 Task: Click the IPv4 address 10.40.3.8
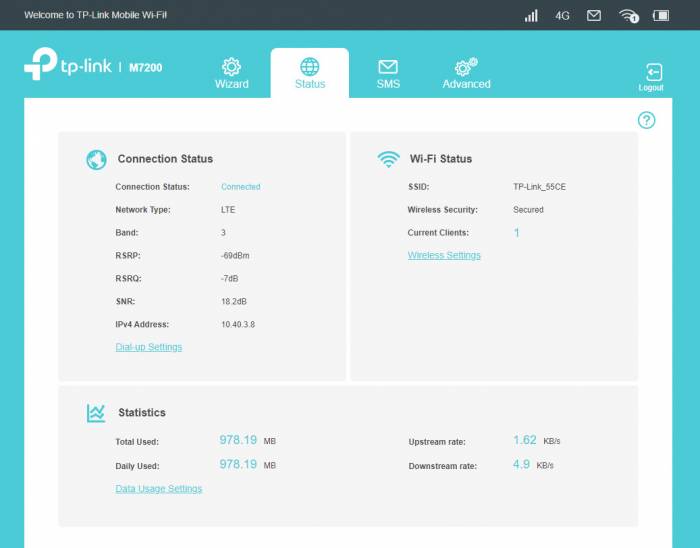tap(238, 324)
